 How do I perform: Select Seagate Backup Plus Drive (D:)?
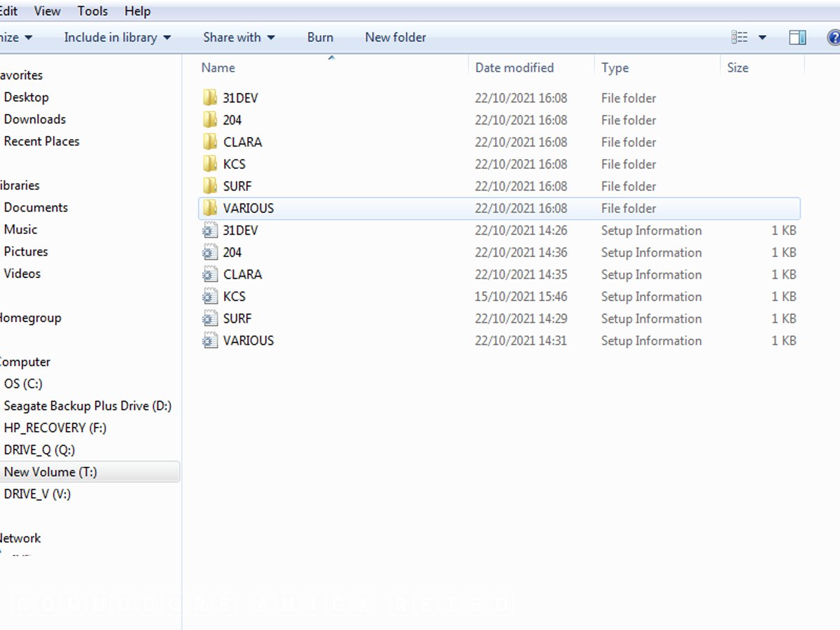coord(87,406)
